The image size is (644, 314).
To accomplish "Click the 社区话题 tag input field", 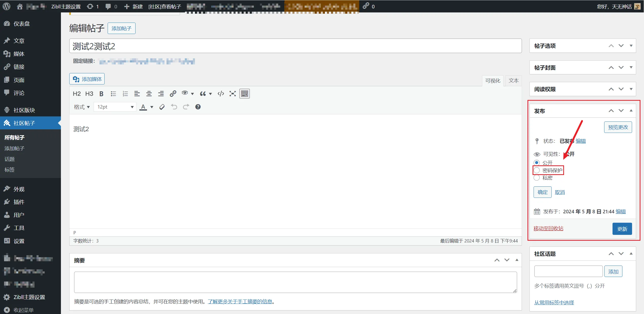I will [568, 271].
